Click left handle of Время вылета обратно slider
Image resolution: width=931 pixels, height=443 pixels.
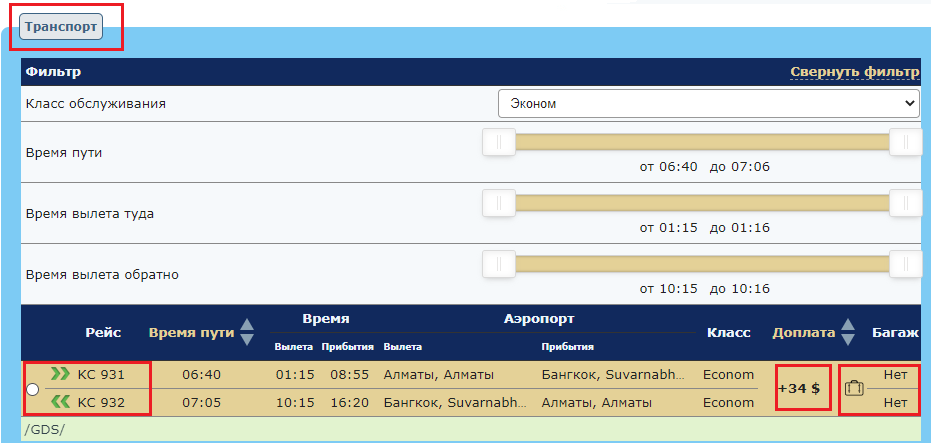click(x=498, y=264)
